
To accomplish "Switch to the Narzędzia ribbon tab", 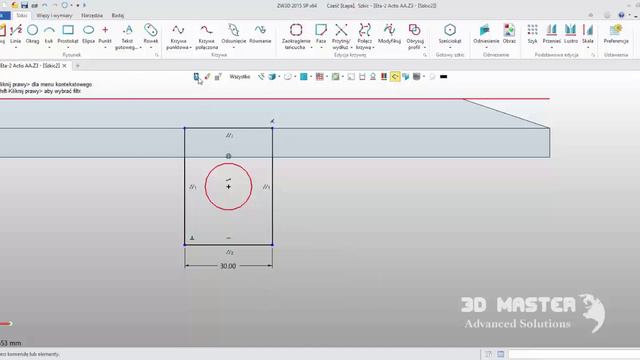I will 92,16.
